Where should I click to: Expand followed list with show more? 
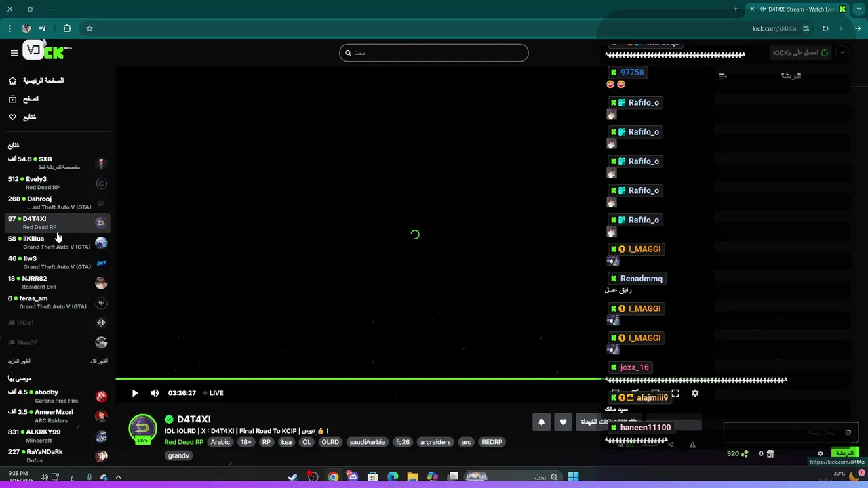tap(19, 361)
